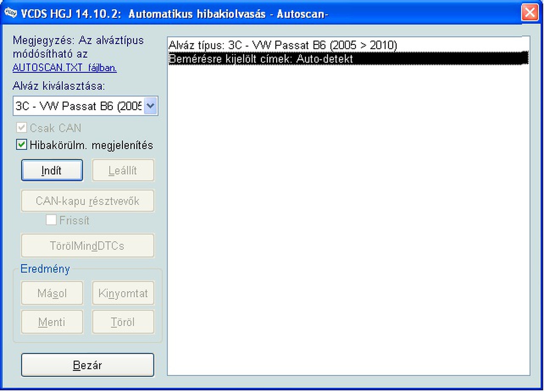Open the chassis selection dropdown arrow

151,106
